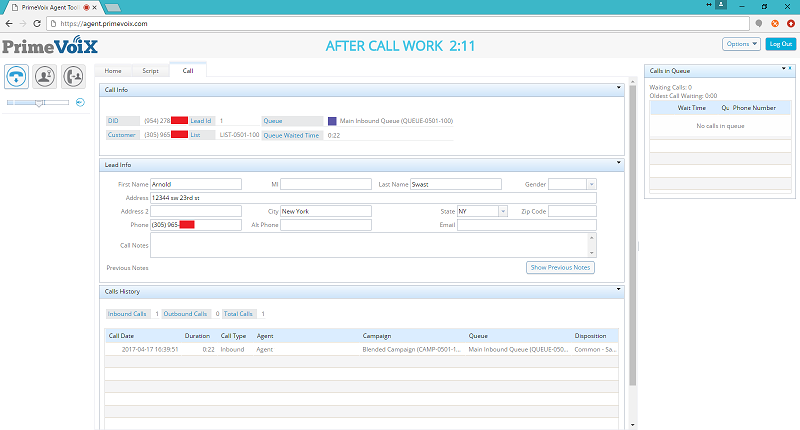The image size is (800, 430).
Task: Click the red extension icon in toolbar
Action: (791, 23)
